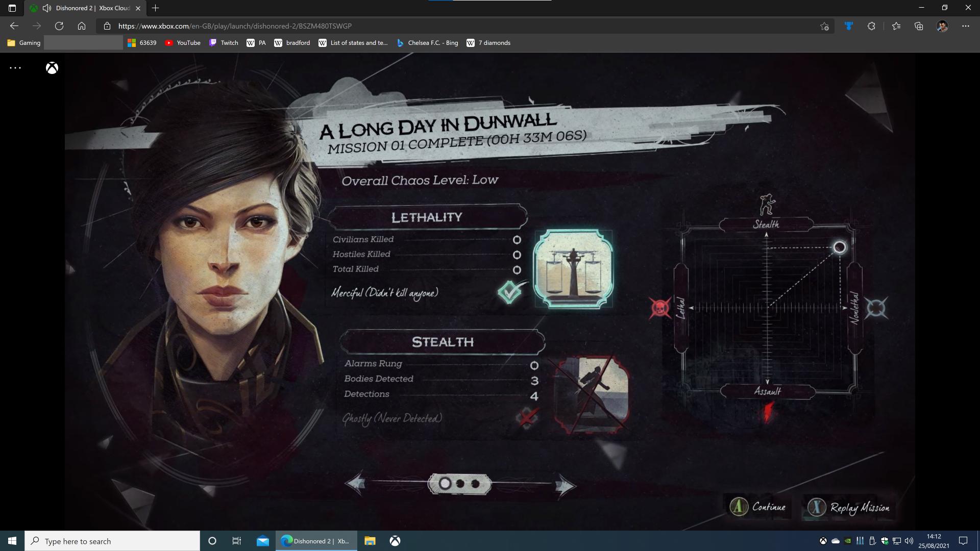Screen dimensions: 980x551
Task: Click the Merciful scales badge image
Action: click(x=573, y=269)
